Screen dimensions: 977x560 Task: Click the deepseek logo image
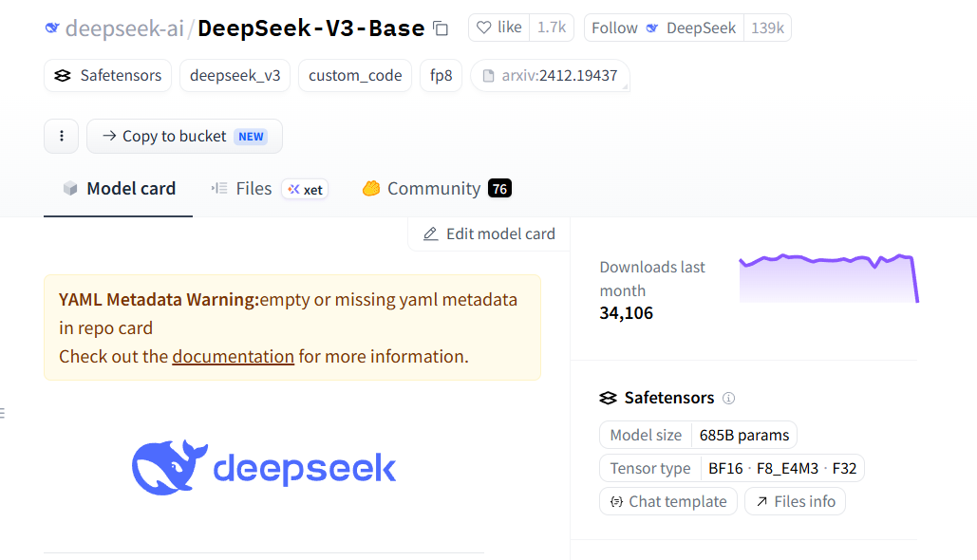pyautogui.click(x=264, y=467)
